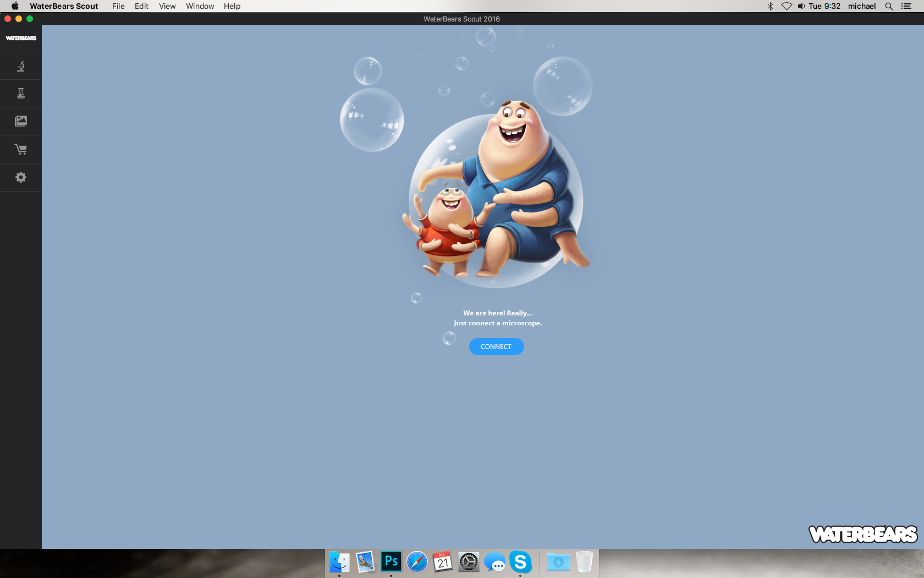Viewport: 924px width, 578px height.
Task: Open System Preferences from the Dock
Action: point(469,562)
